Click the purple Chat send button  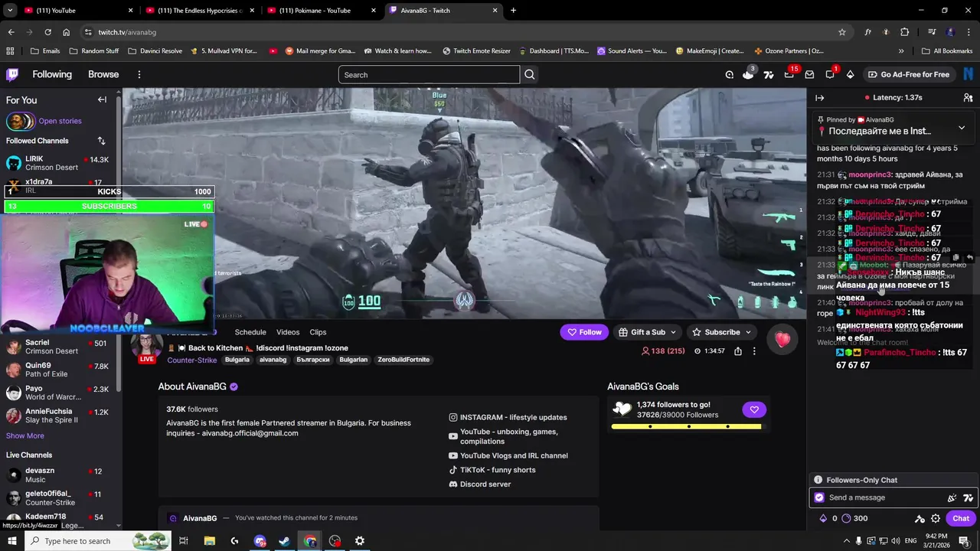(x=961, y=518)
